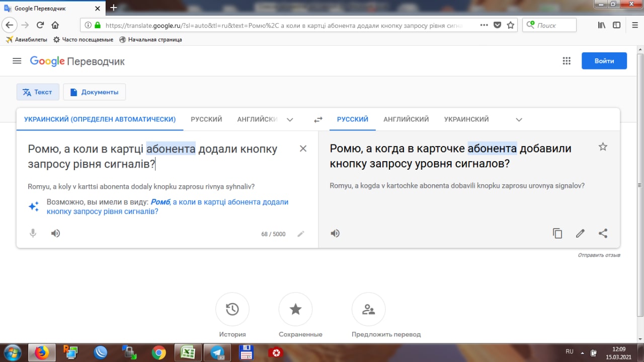Open the Windows Start menu
Image resolution: width=644 pixels, height=362 pixels.
12,352
